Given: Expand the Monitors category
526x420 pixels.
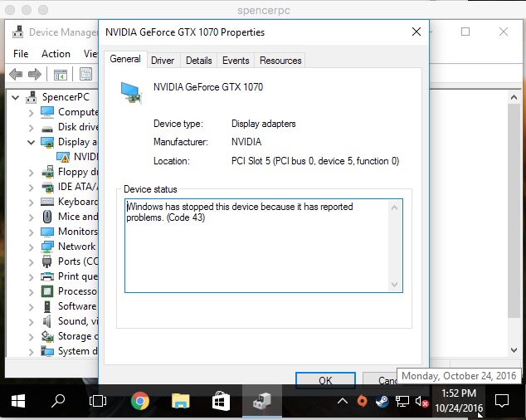Looking at the screenshot, I should (32, 232).
